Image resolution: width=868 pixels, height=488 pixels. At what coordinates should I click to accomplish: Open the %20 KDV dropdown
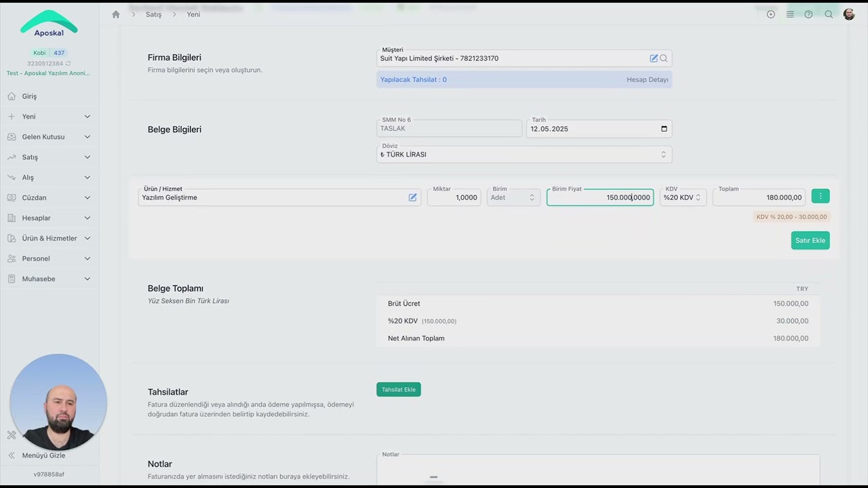click(683, 197)
